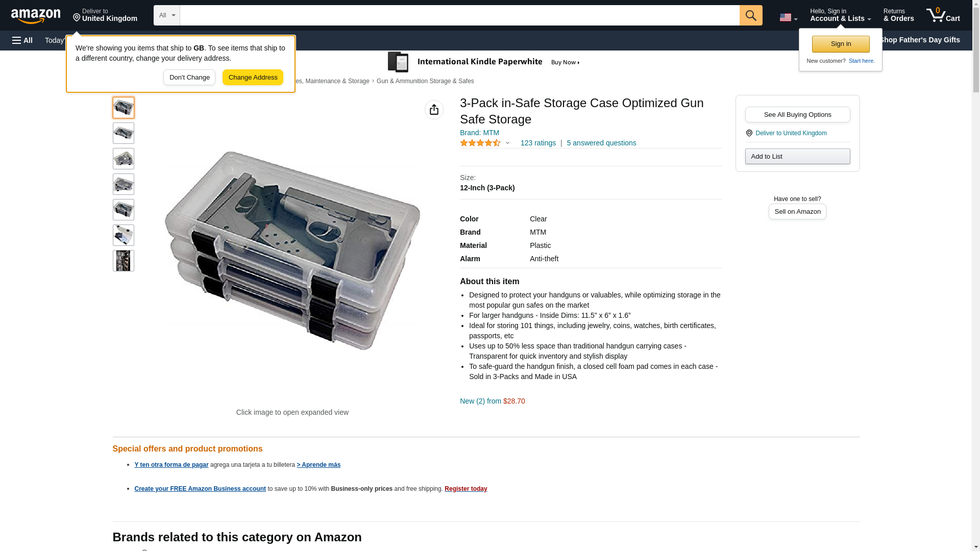The width and height of the screenshot is (980, 551).
Task: Select the last product thumbnail image
Action: click(x=123, y=261)
